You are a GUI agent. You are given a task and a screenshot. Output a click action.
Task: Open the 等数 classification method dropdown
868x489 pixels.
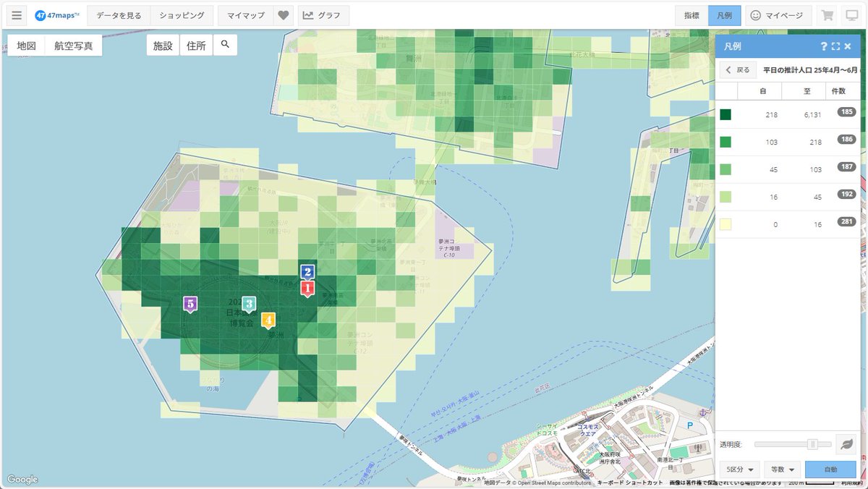point(783,469)
